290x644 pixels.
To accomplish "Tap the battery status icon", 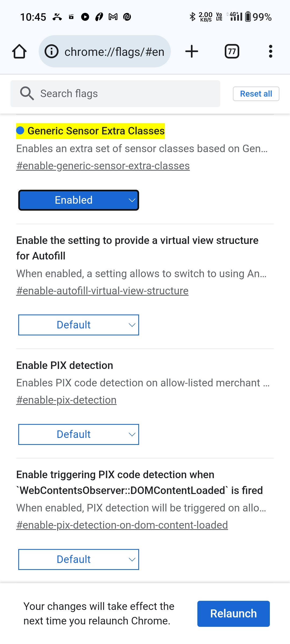I will click(248, 17).
